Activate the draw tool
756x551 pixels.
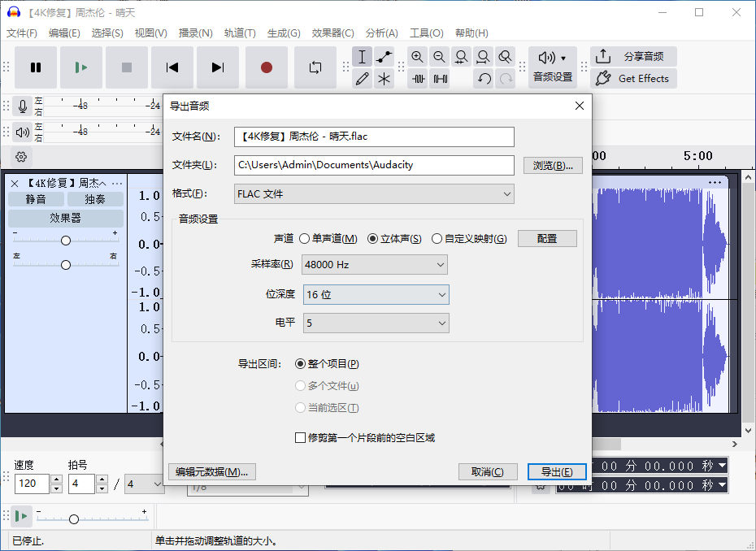362,79
